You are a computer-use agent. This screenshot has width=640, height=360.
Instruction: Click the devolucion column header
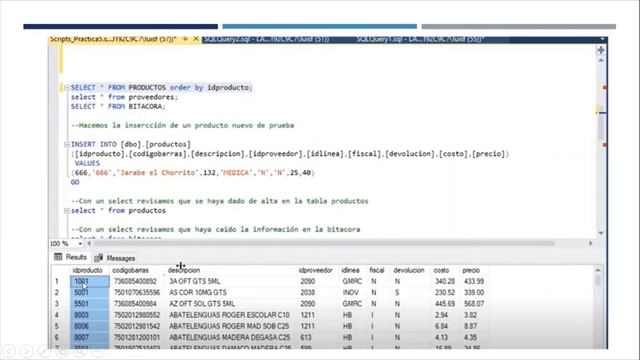point(409,270)
